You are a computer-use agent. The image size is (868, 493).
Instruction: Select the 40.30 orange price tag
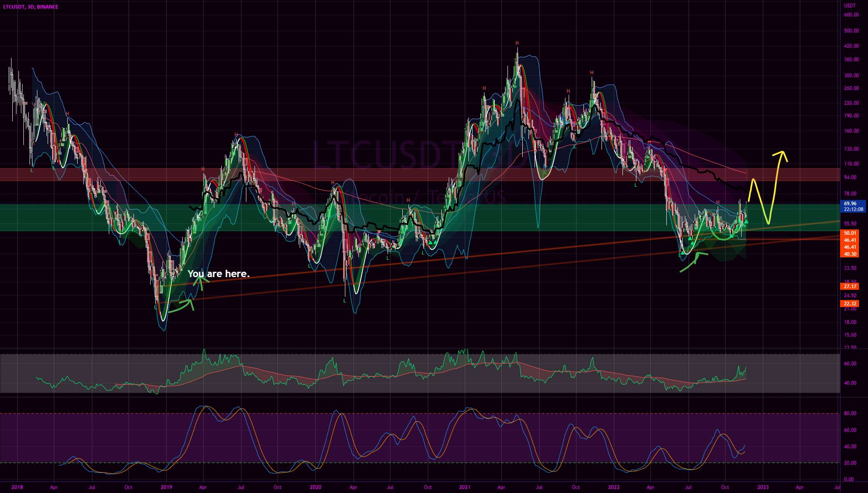pyautogui.click(x=850, y=254)
